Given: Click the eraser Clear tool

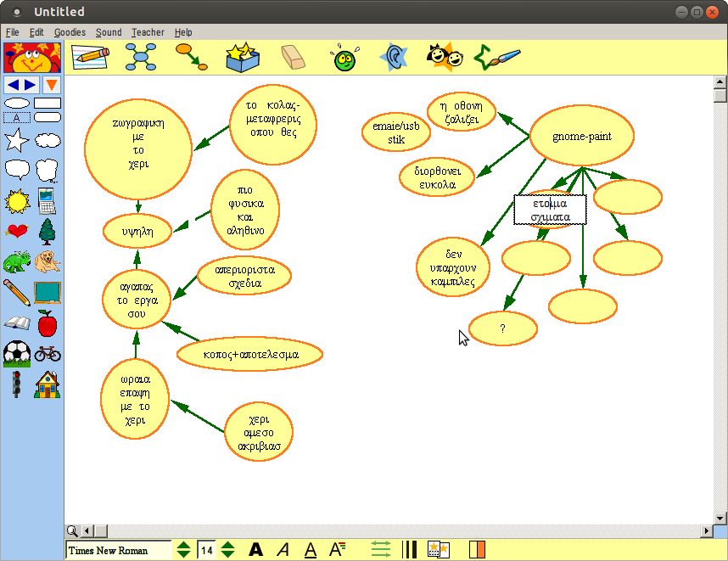Looking at the screenshot, I should point(294,57).
